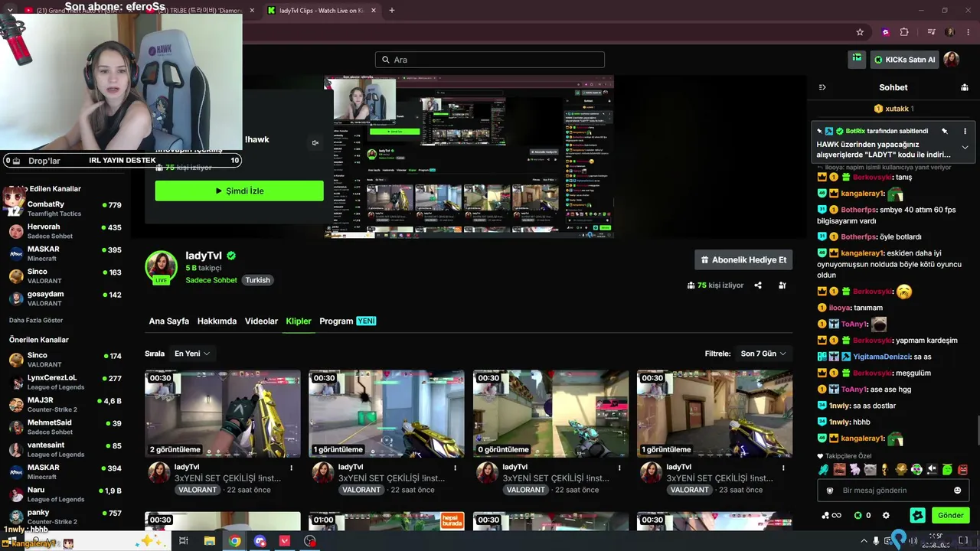Open the Sadece Sohbet category link

click(x=211, y=280)
